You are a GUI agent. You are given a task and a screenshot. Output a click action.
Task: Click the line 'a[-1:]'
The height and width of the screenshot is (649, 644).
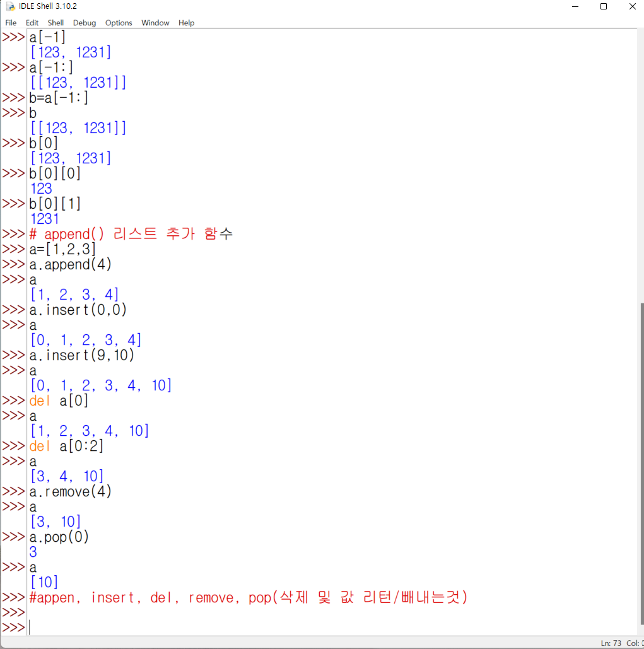(x=51, y=67)
